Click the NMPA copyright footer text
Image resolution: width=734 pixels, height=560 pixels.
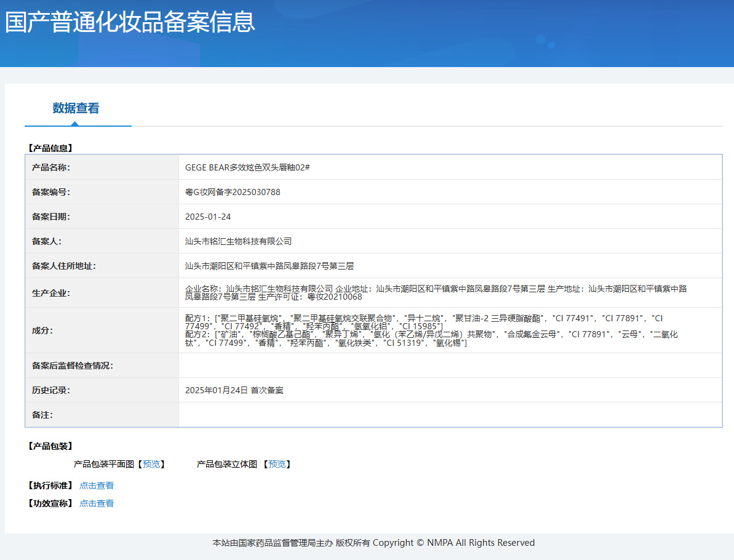pyautogui.click(x=373, y=543)
